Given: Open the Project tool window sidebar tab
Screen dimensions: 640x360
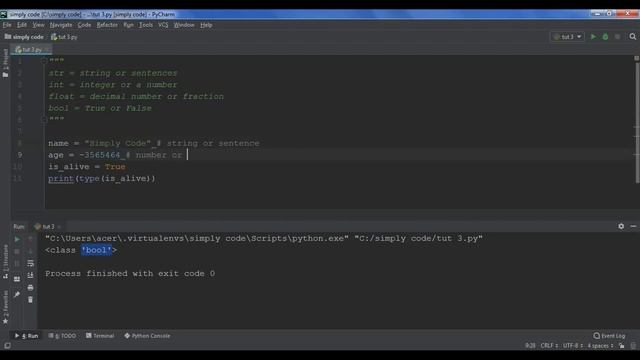Looking at the screenshot, I should tap(5, 63).
